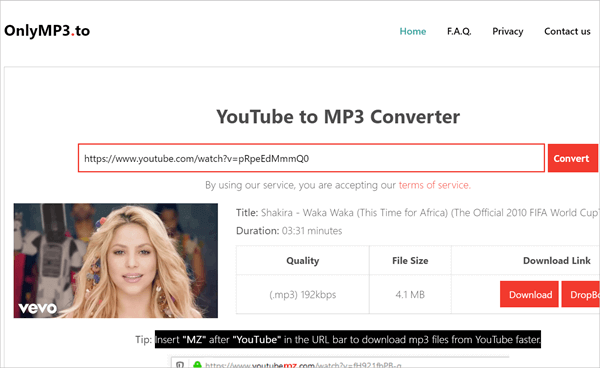Click the highlighted MZ tip text
The height and width of the screenshot is (368, 600).
point(348,339)
